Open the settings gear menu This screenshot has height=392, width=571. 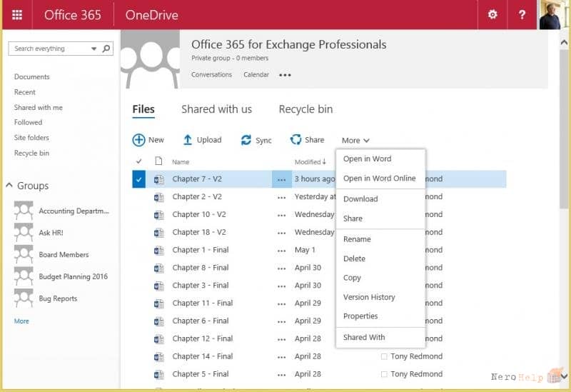tap(492, 14)
